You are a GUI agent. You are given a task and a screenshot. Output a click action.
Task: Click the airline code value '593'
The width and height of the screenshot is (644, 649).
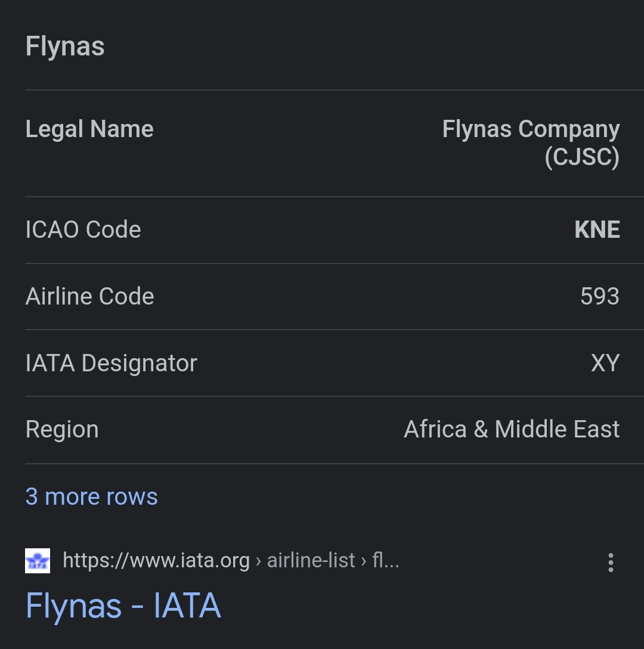pos(599,296)
